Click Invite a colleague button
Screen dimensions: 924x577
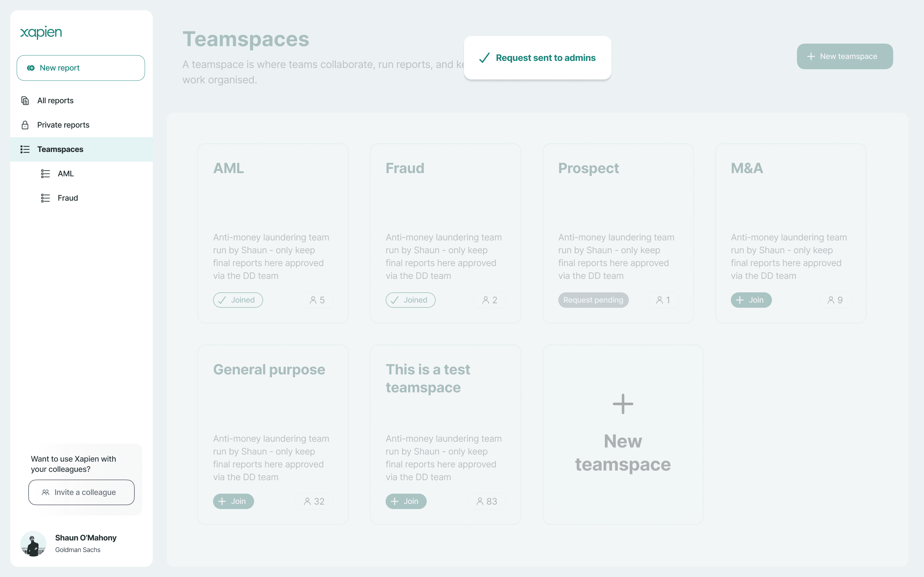pos(81,492)
